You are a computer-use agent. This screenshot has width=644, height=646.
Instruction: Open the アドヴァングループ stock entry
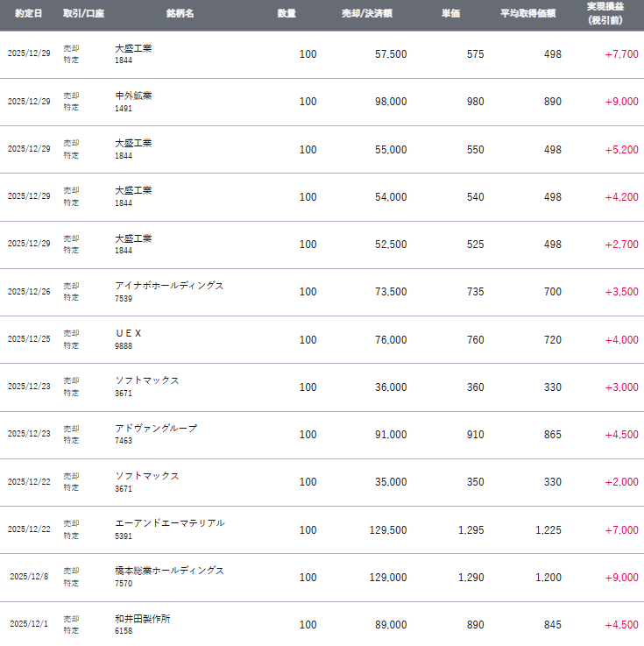156,428
